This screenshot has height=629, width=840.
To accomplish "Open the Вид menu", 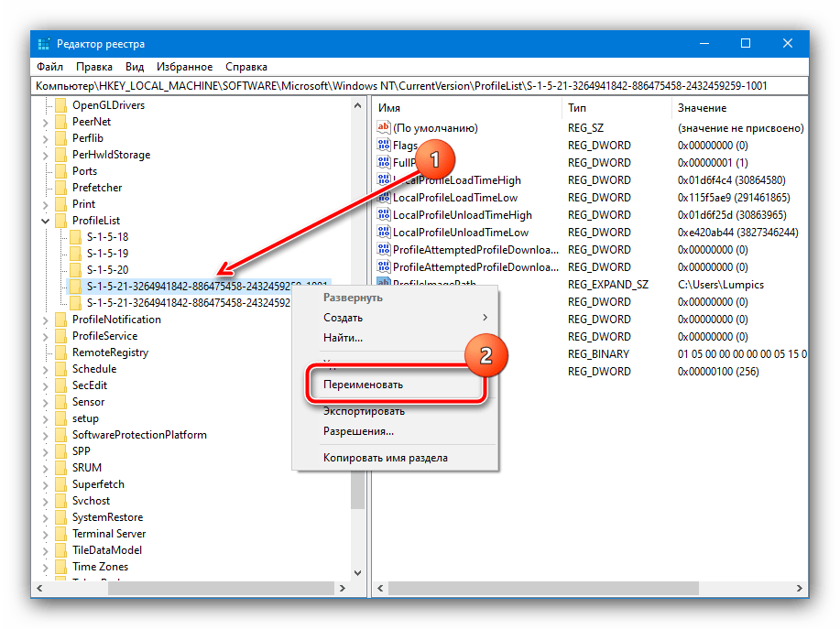I will pyautogui.click(x=135, y=67).
